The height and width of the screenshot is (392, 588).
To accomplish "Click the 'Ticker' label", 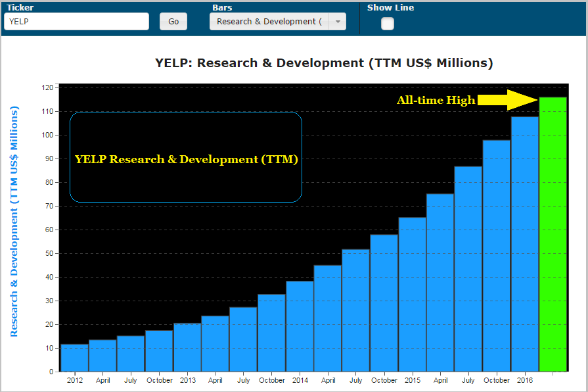I will click(x=20, y=7).
